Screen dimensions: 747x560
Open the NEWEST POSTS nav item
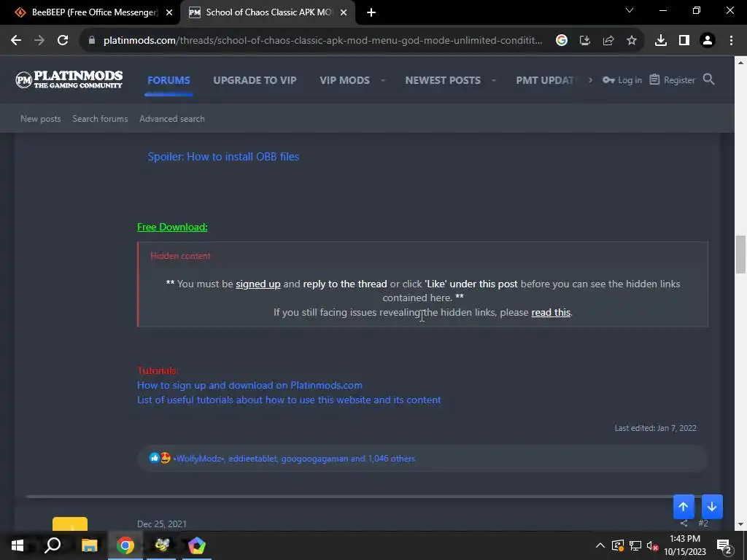pyautogui.click(x=443, y=80)
